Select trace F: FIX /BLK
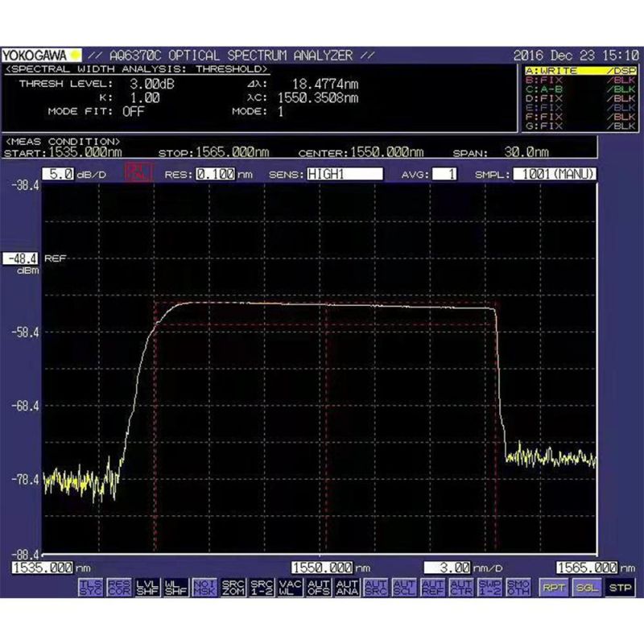644x644 pixels. pos(580,117)
